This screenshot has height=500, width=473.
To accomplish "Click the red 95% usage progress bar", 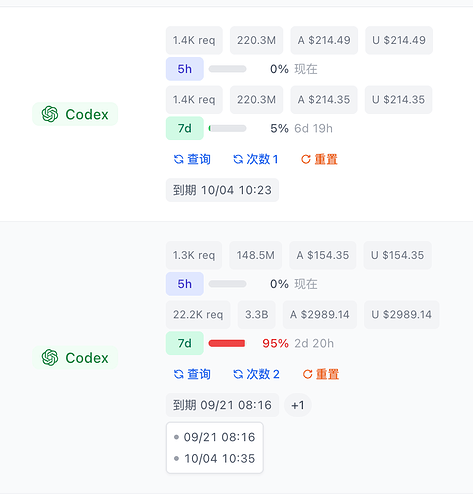I will (227, 343).
